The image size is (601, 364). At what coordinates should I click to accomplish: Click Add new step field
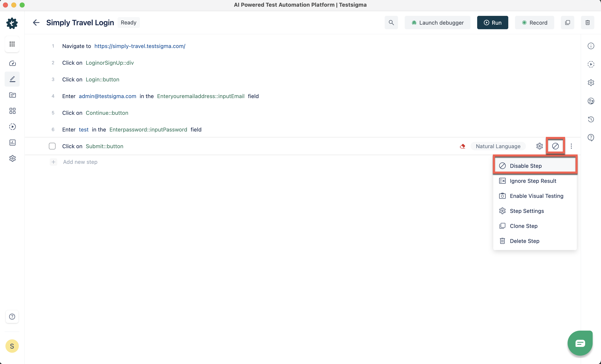[80, 162]
